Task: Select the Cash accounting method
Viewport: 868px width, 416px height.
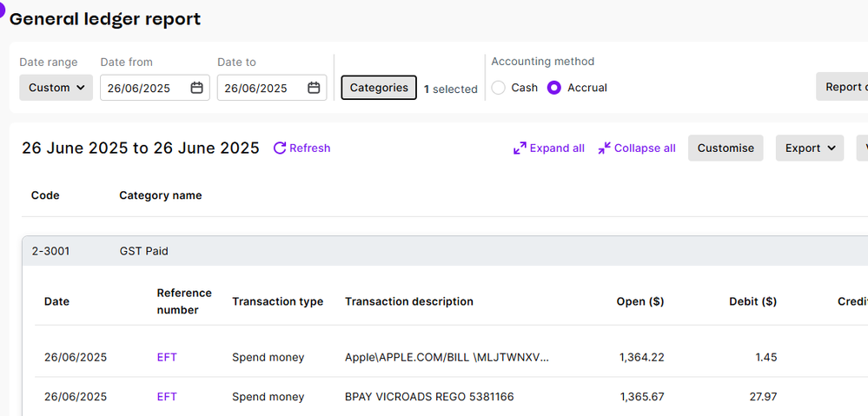Action: point(499,88)
